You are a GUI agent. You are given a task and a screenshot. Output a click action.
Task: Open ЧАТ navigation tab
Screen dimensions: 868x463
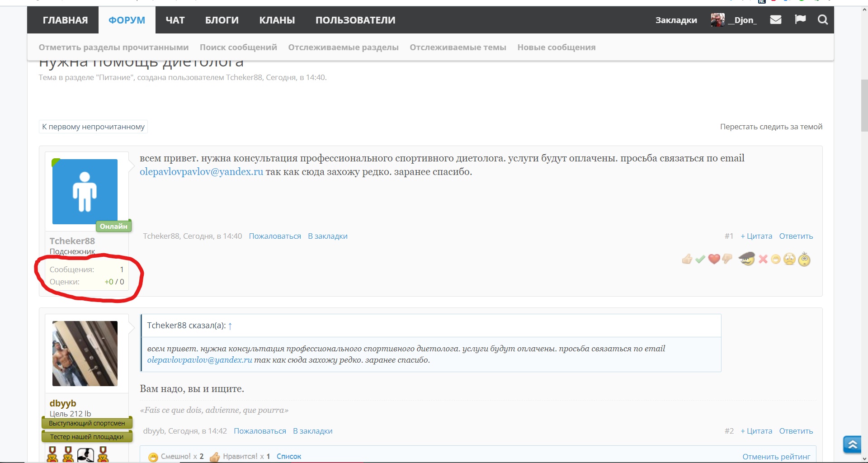tap(175, 20)
